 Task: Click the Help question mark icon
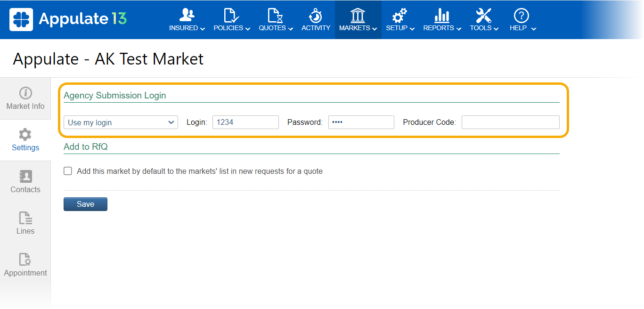(521, 15)
